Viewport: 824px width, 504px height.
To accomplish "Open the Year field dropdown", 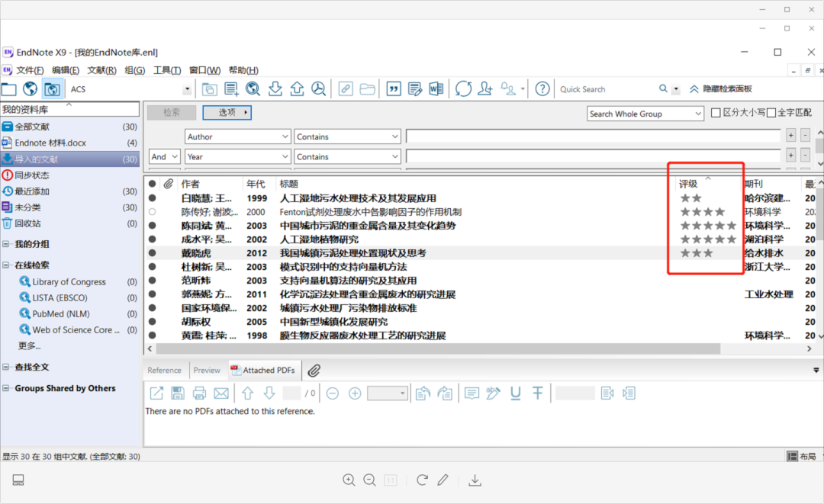I will (237, 156).
